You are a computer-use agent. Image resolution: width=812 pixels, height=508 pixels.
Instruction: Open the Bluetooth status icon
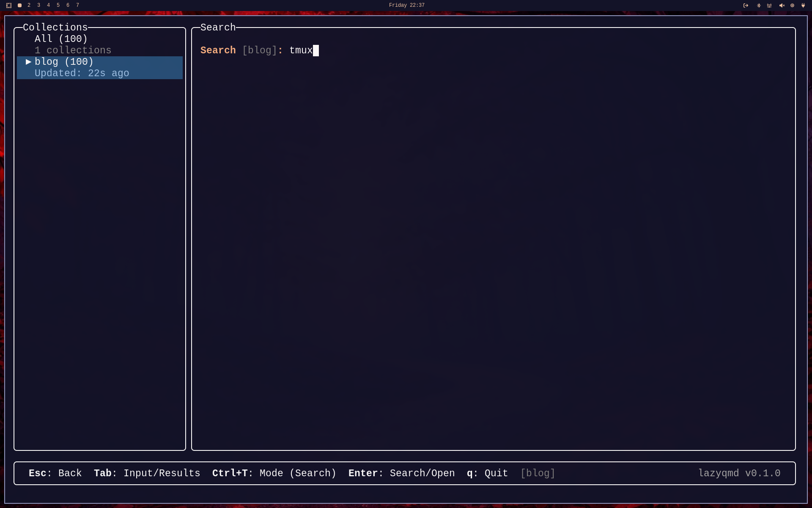point(758,6)
